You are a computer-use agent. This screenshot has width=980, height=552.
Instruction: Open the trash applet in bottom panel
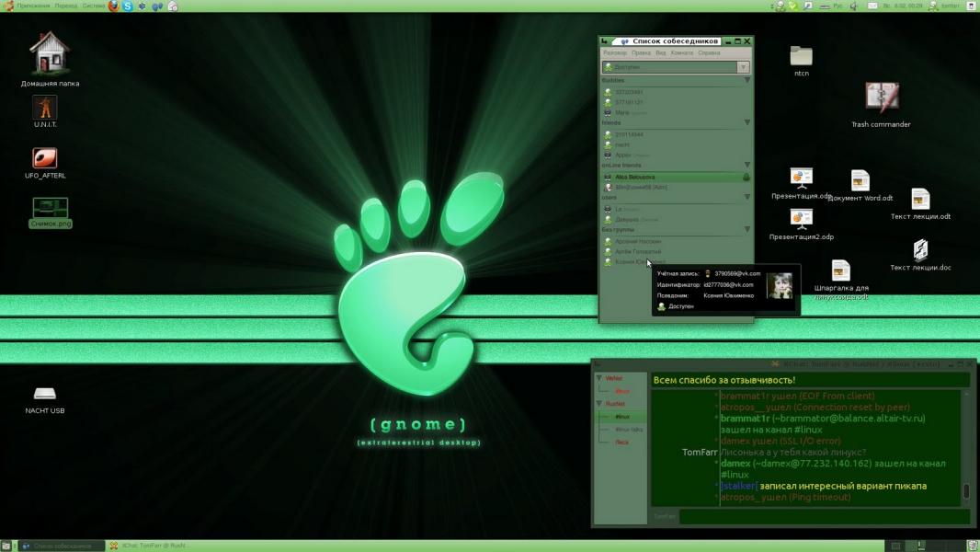pos(973,546)
